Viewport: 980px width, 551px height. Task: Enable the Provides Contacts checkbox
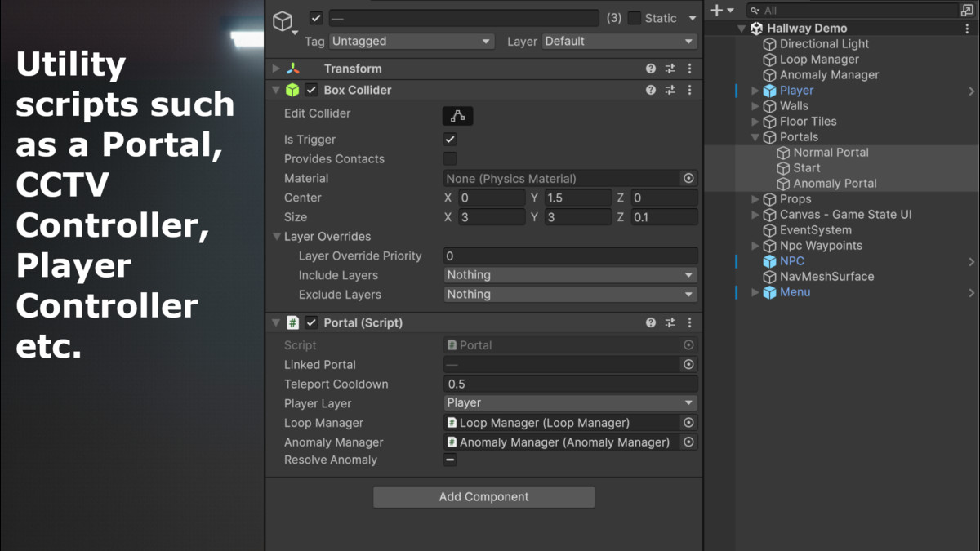pyautogui.click(x=450, y=159)
